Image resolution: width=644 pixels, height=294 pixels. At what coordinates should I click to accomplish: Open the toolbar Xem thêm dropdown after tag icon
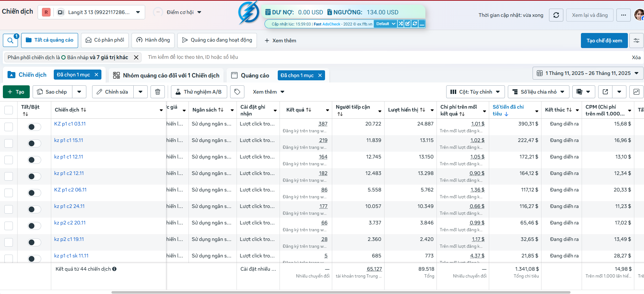pos(268,92)
